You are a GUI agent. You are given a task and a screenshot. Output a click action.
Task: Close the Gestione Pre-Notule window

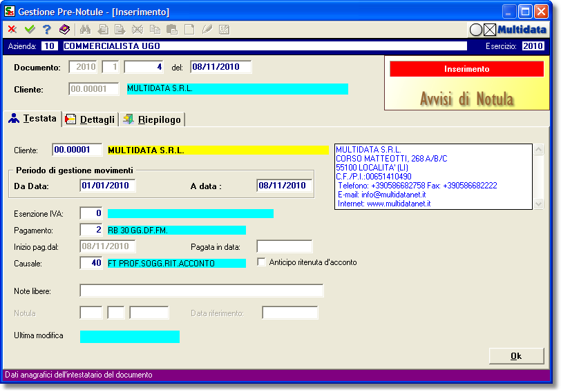[542, 12]
